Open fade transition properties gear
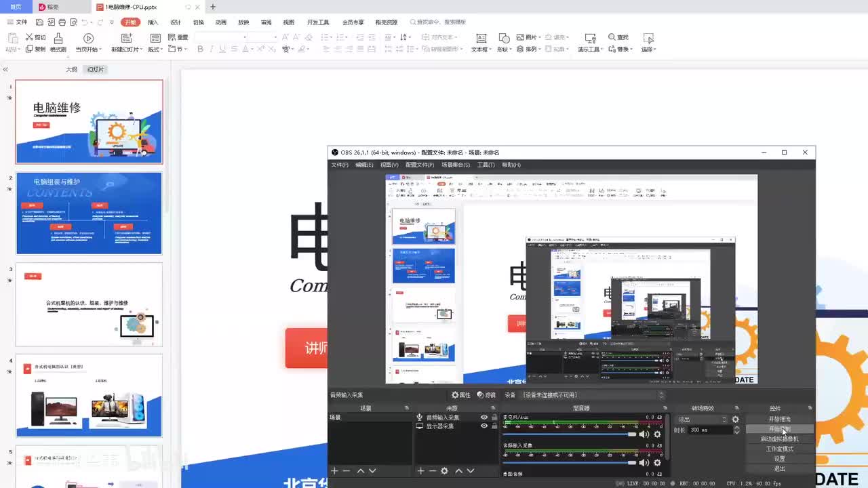 point(736,420)
